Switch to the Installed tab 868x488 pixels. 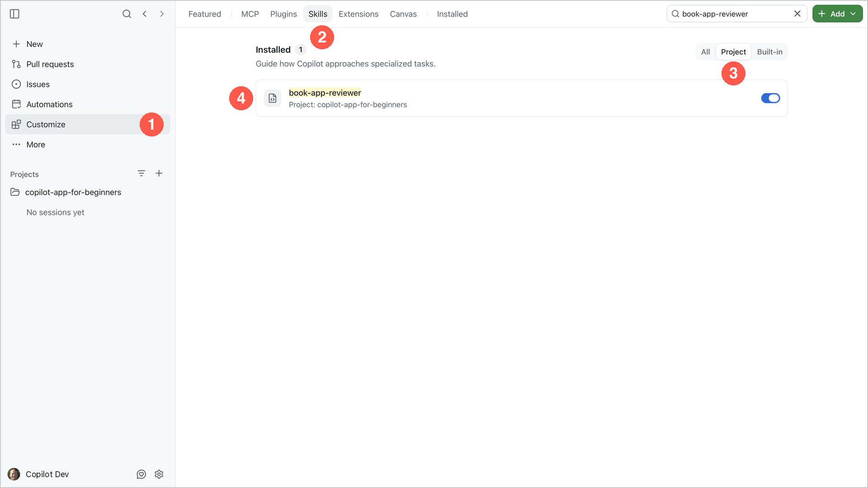[452, 14]
